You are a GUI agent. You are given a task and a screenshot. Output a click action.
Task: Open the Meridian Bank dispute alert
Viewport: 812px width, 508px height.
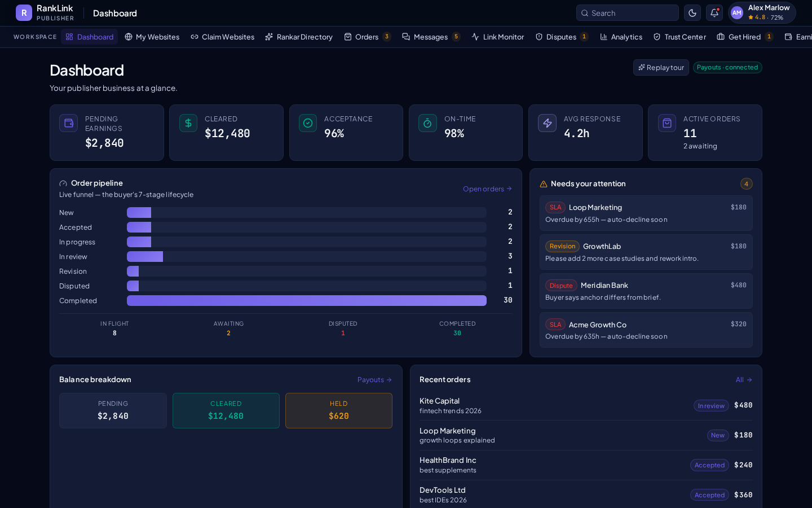pos(646,291)
